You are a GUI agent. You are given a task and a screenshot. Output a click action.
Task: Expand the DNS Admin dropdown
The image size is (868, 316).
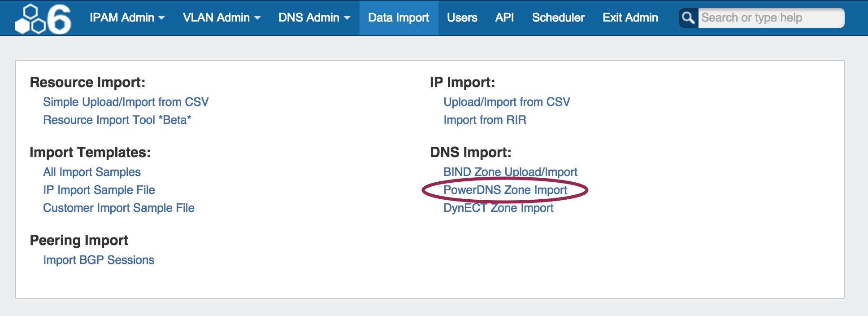314,18
